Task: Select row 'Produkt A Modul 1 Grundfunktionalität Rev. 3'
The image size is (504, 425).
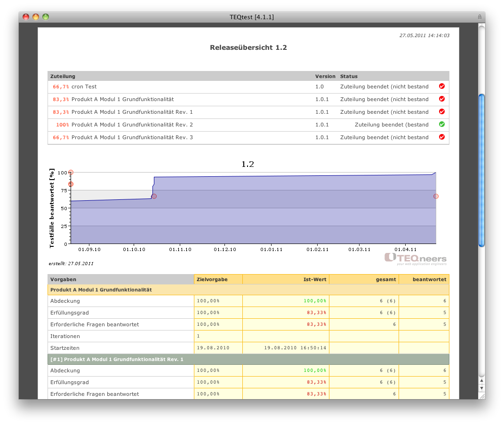Action: tap(248, 137)
